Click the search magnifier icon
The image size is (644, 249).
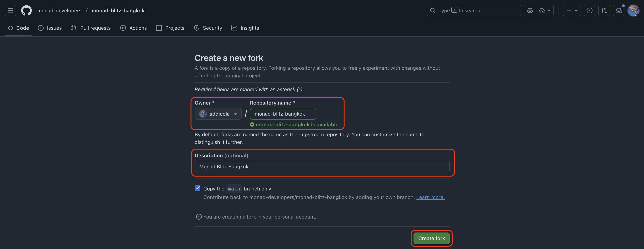433,11
